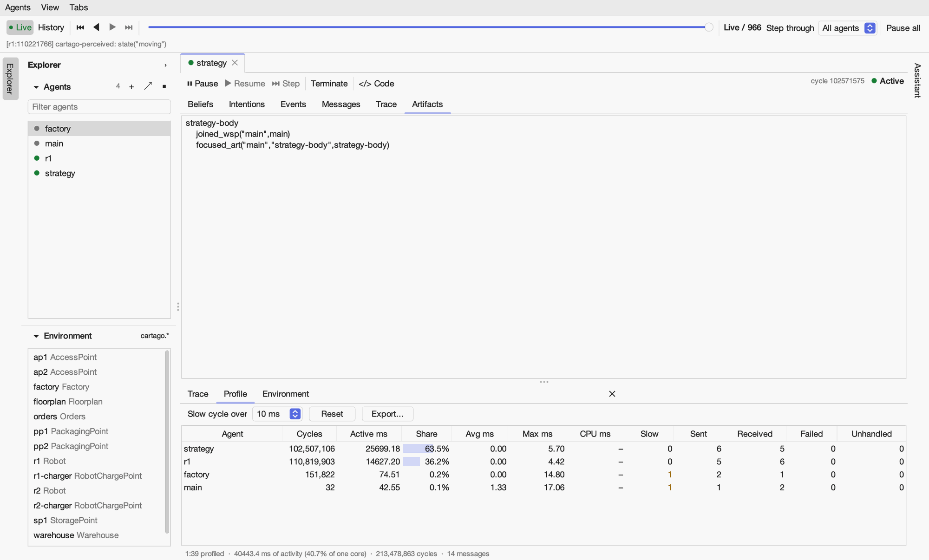The height and width of the screenshot is (560, 929).
Task: Jump to first step in timeline
Action: (x=80, y=27)
